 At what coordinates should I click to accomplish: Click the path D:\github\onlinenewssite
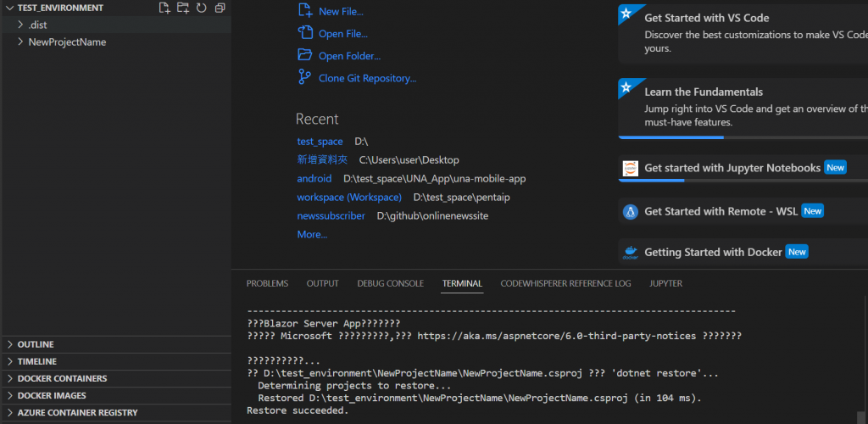coord(433,216)
